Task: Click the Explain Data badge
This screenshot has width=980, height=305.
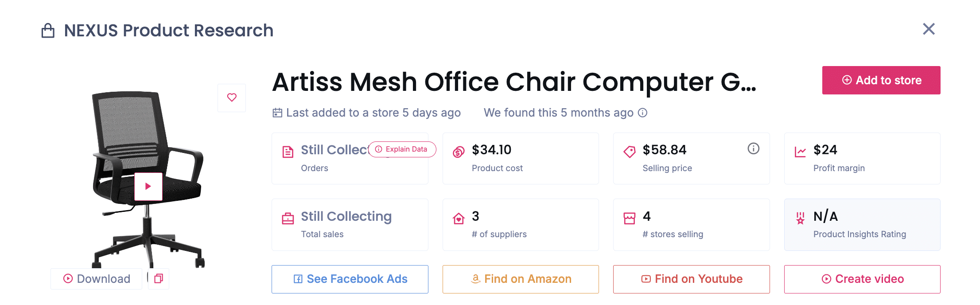Action: (x=402, y=149)
